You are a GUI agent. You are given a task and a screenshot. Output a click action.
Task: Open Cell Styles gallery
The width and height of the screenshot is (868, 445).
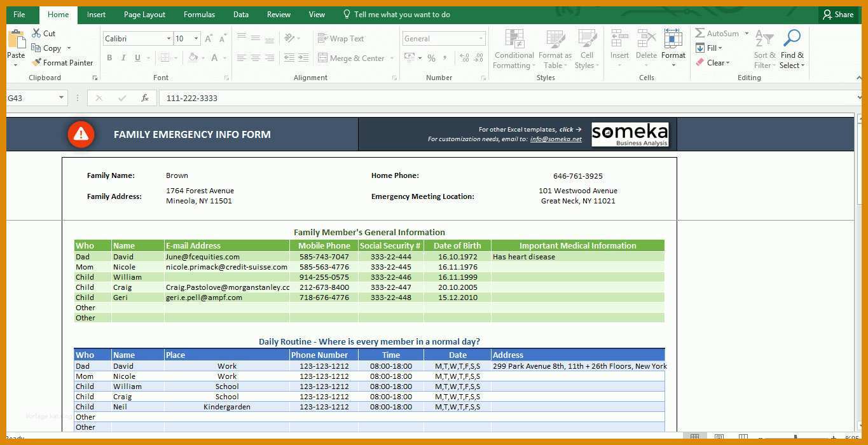[586, 49]
